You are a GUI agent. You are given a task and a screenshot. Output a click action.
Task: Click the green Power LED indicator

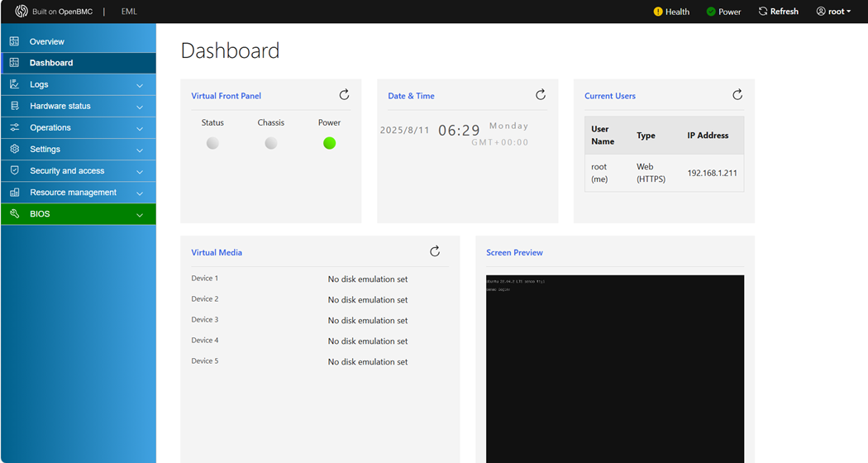pos(329,143)
